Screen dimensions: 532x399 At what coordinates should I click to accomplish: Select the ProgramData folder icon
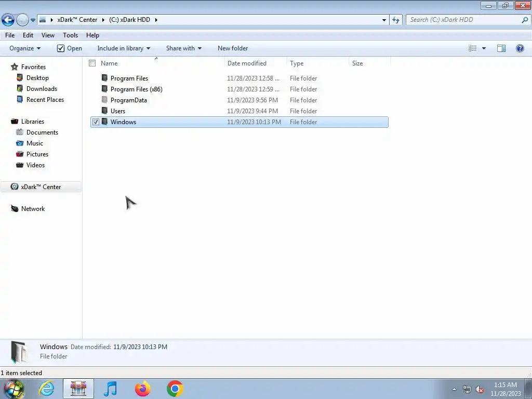[104, 100]
